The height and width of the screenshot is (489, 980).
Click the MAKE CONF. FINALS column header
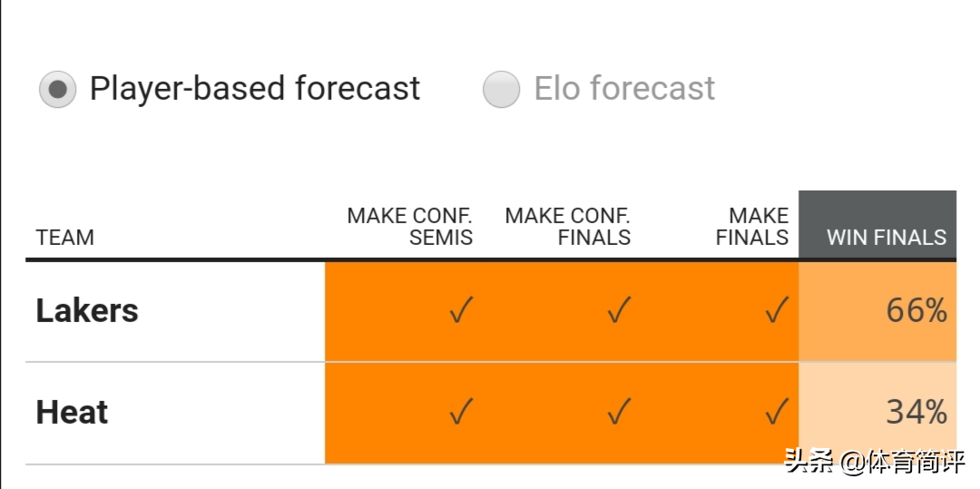tap(568, 227)
